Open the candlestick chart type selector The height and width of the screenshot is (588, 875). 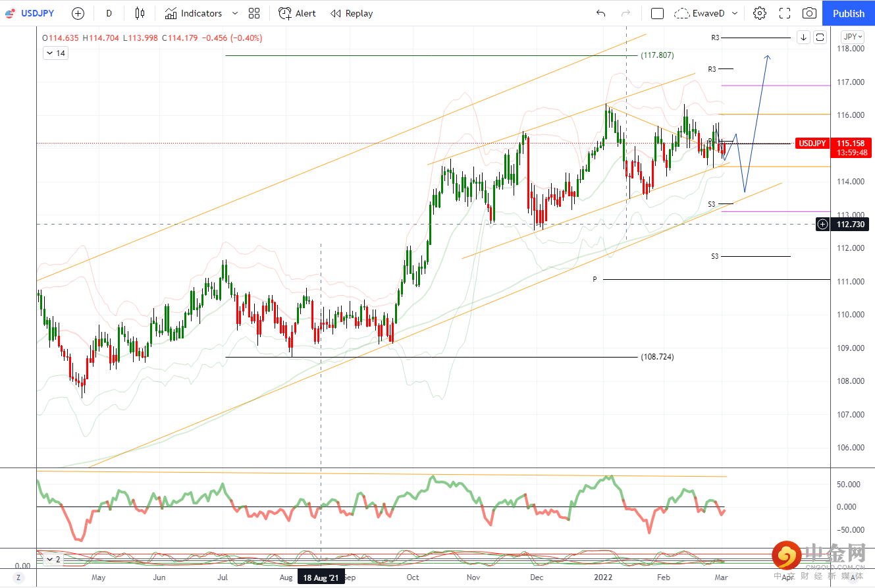pyautogui.click(x=139, y=13)
